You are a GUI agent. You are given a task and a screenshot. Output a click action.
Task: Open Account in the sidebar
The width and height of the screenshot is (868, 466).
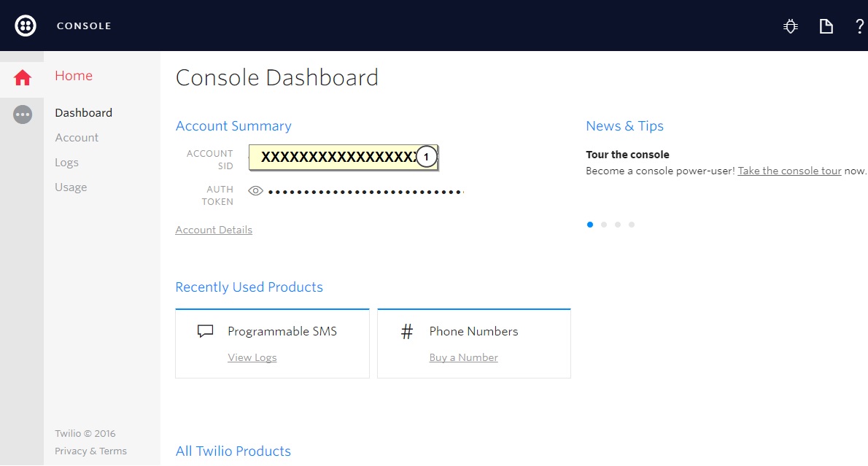[x=77, y=138]
